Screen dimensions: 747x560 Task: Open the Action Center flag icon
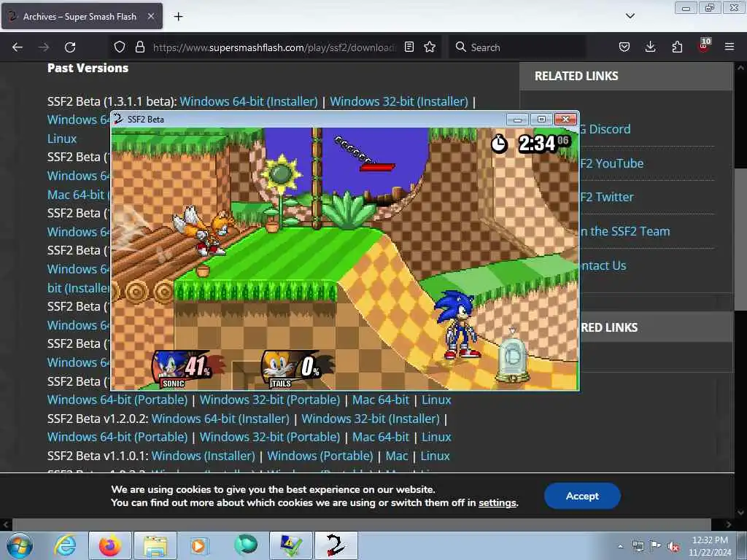click(x=656, y=546)
